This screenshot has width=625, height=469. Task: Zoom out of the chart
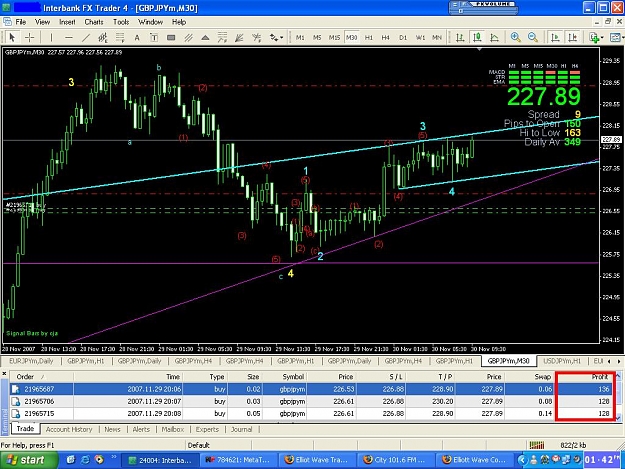[533, 37]
